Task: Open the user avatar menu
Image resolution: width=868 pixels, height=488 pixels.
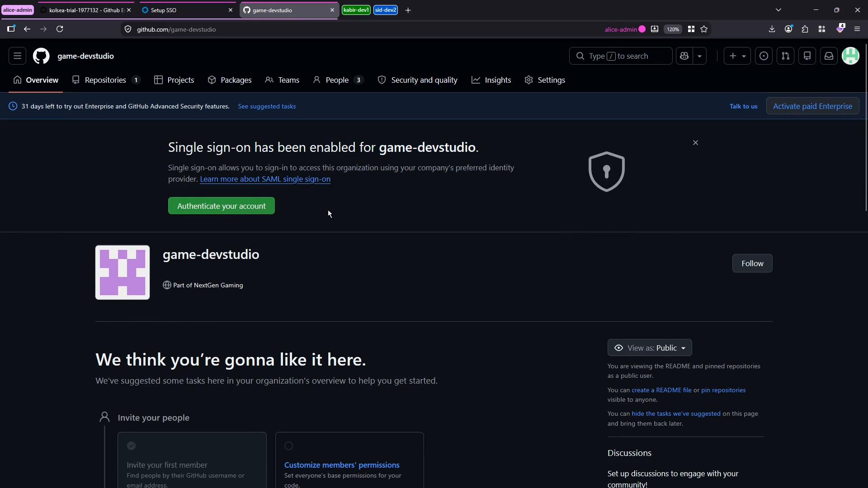Action: (850, 56)
